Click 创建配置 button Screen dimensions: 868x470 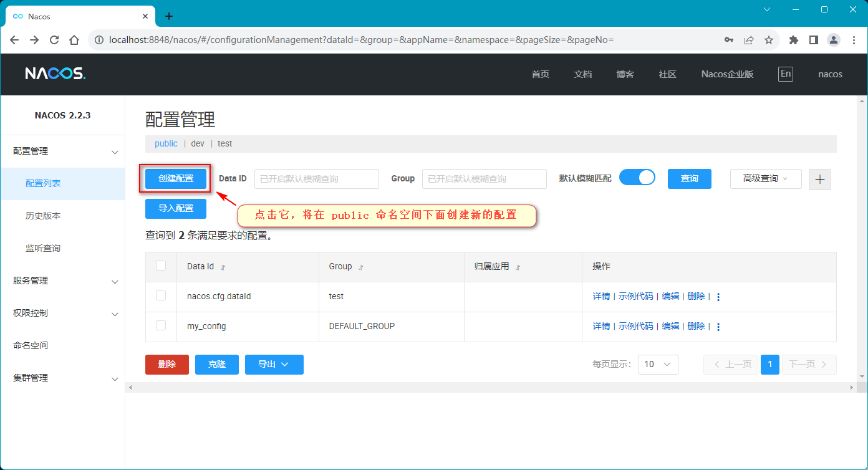point(176,178)
